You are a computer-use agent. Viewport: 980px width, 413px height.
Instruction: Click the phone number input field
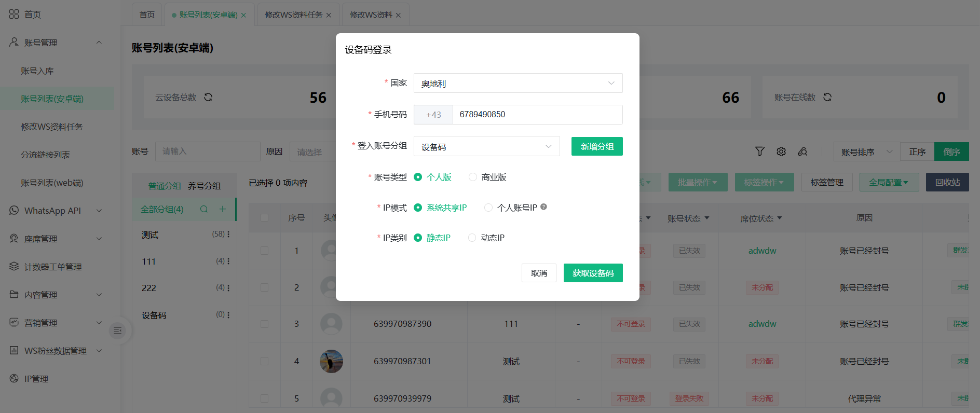pyautogui.click(x=537, y=115)
